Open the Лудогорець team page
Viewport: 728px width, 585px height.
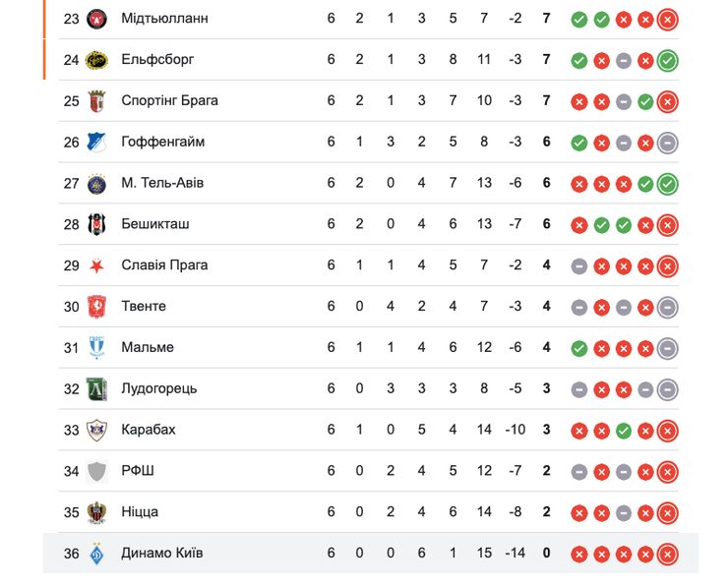[159, 388]
